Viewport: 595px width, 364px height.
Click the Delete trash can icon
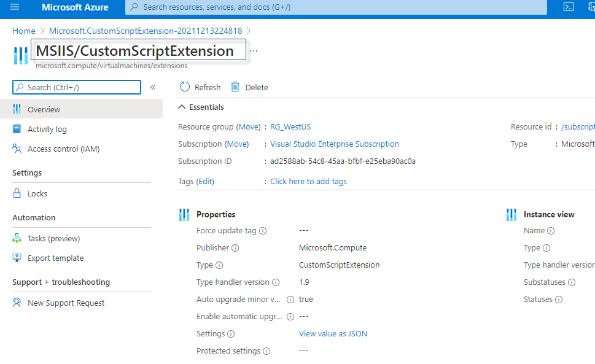[x=235, y=87]
